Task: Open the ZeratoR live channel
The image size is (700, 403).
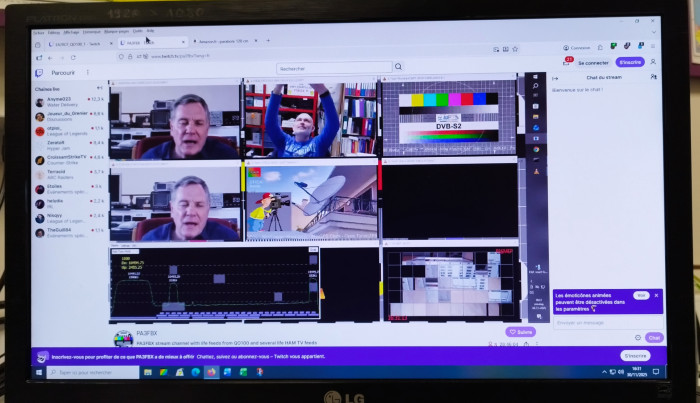Action: (x=70, y=145)
